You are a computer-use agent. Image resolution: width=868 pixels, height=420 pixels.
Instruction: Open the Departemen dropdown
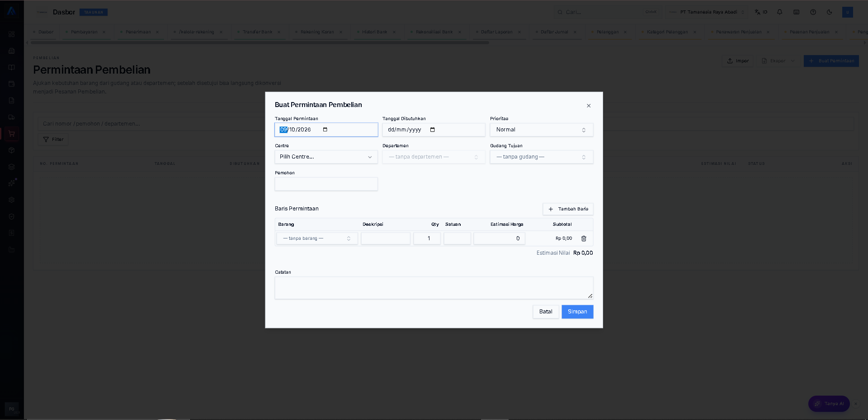click(x=434, y=157)
